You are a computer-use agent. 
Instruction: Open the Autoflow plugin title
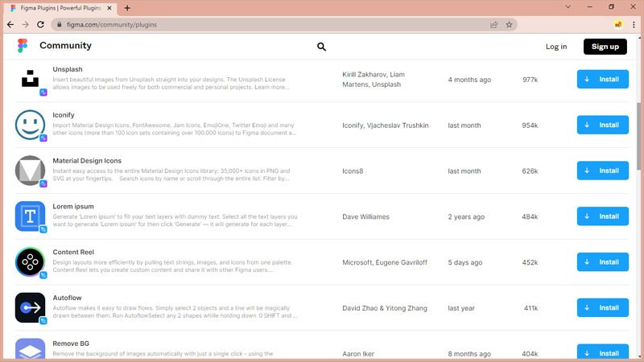[x=67, y=298]
